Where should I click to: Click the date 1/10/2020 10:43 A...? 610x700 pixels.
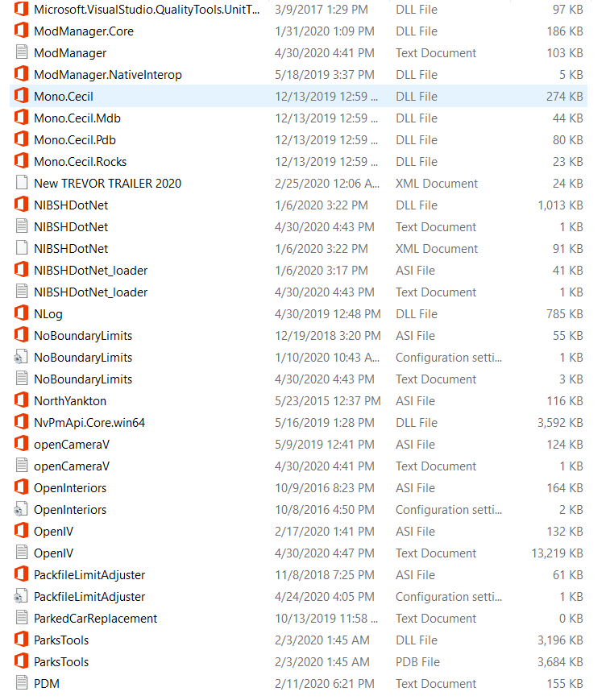tap(327, 357)
